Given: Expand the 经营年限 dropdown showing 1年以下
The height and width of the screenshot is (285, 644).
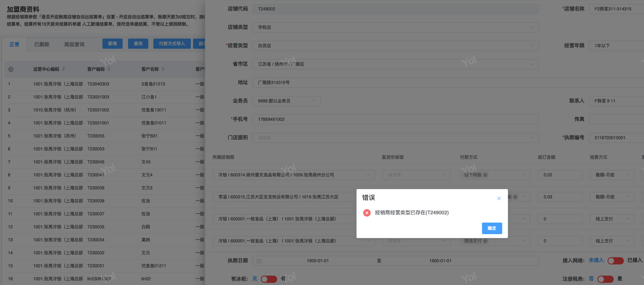Looking at the screenshot, I should tap(616, 46).
